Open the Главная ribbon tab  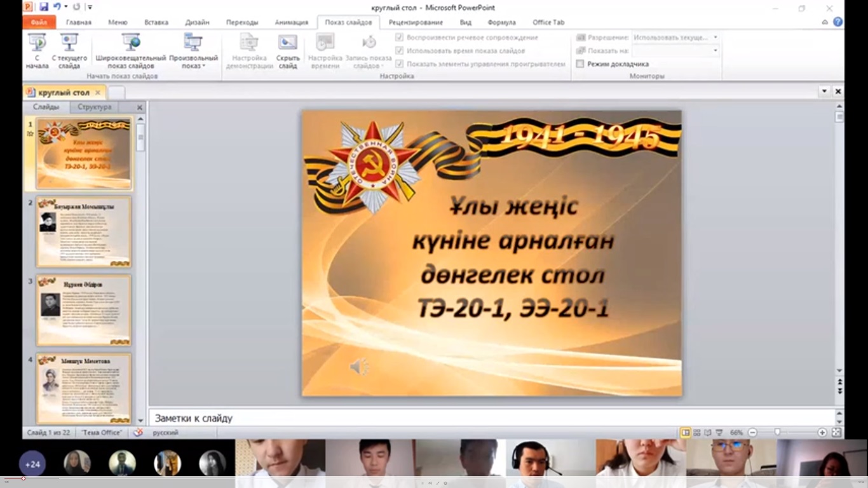(x=79, y=22)
